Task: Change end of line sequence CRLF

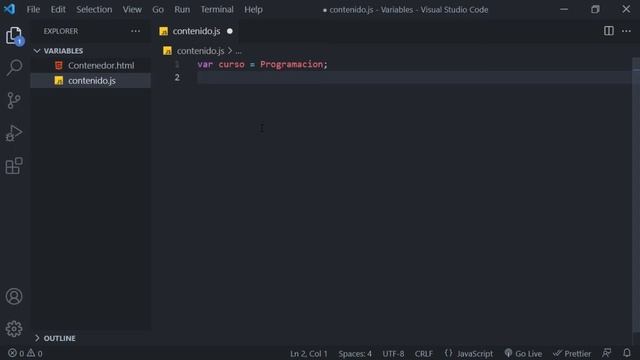Action: click(424, 353)
